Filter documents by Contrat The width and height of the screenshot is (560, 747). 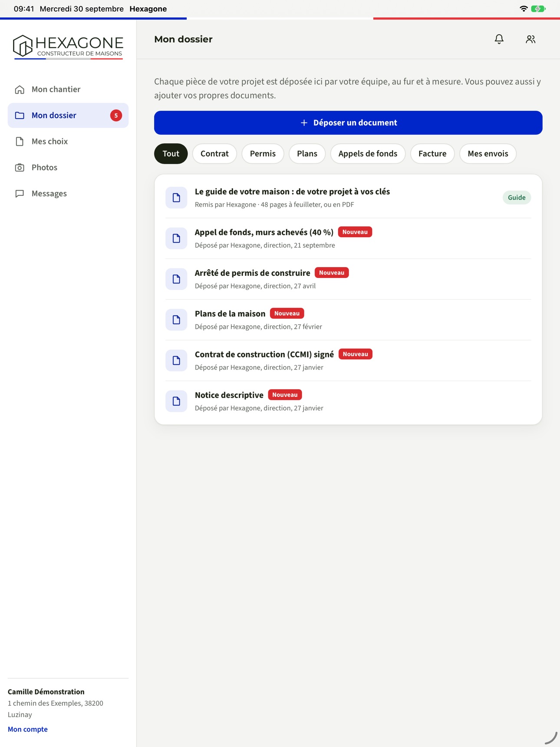coord(214,154)
